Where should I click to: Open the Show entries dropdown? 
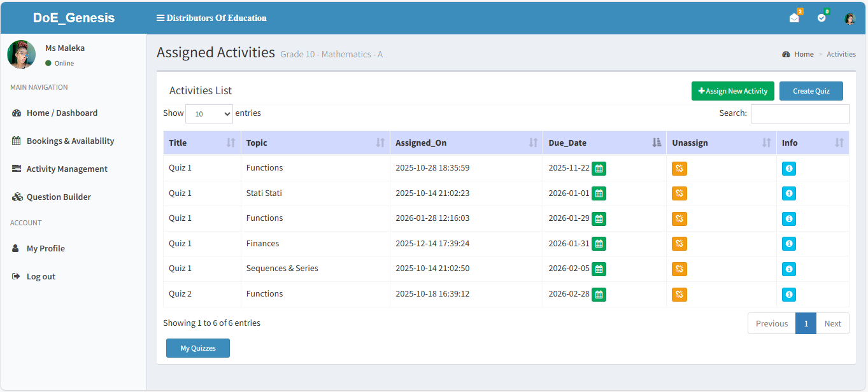point(209,114)
